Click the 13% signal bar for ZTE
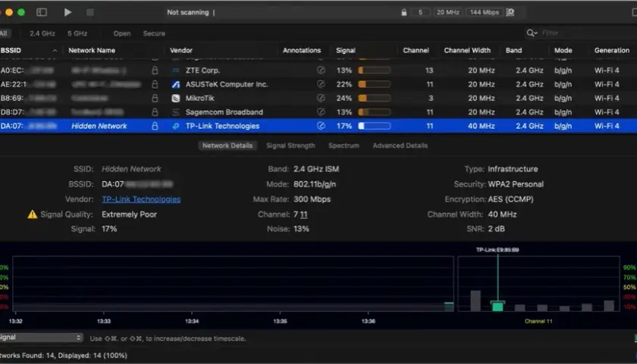Image resolution: width=637 pixels, height=364 pixels. pyautogui.click(x=374, y=71)
